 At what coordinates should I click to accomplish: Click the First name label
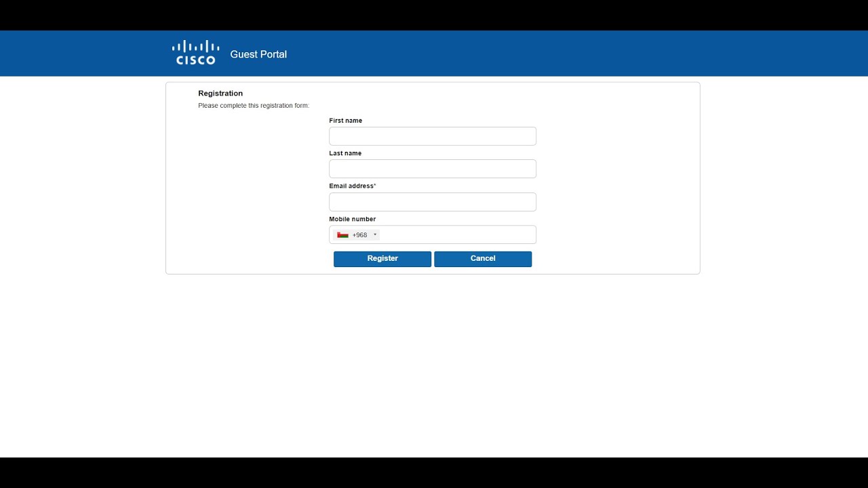346,121
